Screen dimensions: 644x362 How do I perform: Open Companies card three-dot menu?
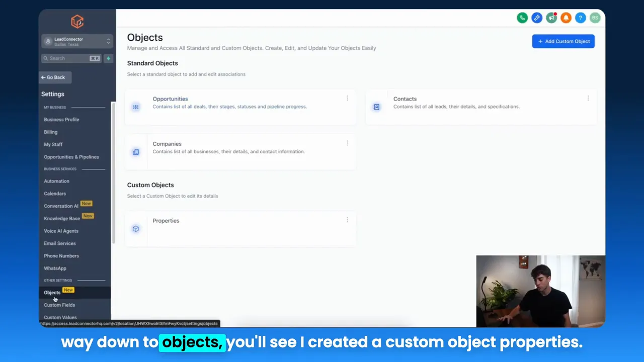click(347, 143)
